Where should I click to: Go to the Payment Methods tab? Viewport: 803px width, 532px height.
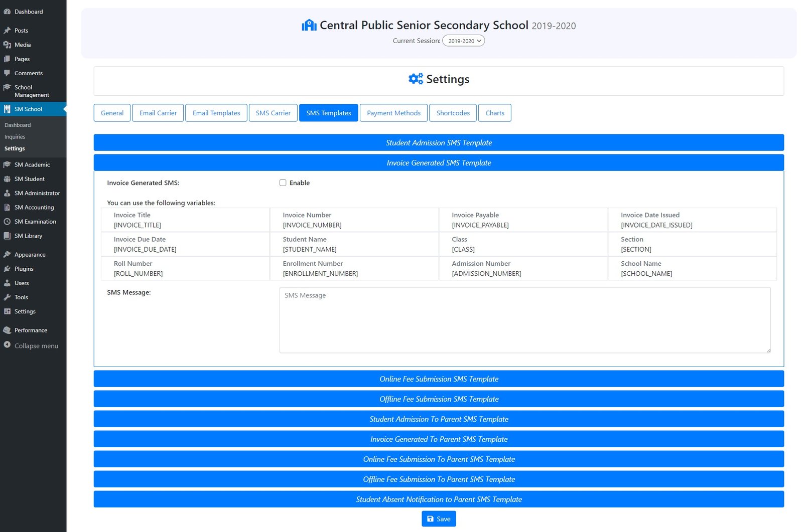(394, 113)
